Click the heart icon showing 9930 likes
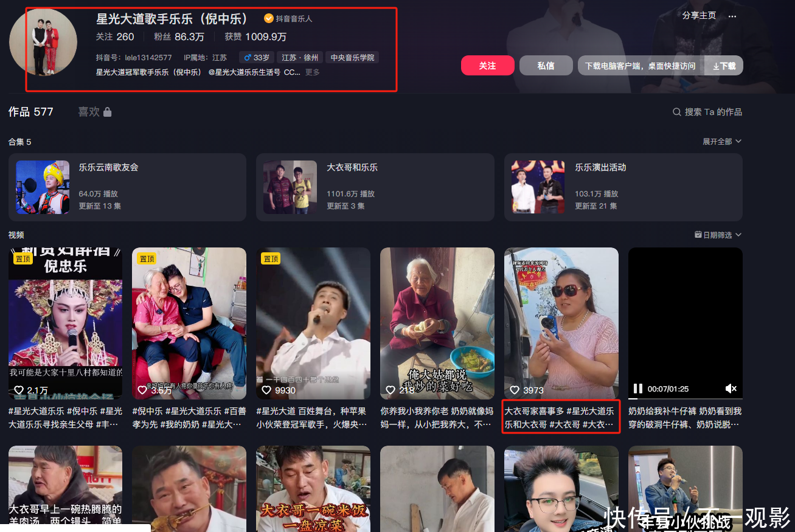 pyautogui.click(x=266, y=390)
